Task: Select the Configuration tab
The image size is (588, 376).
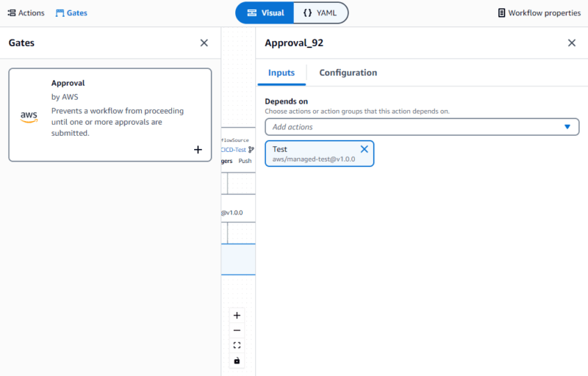Action: (348, 73)
